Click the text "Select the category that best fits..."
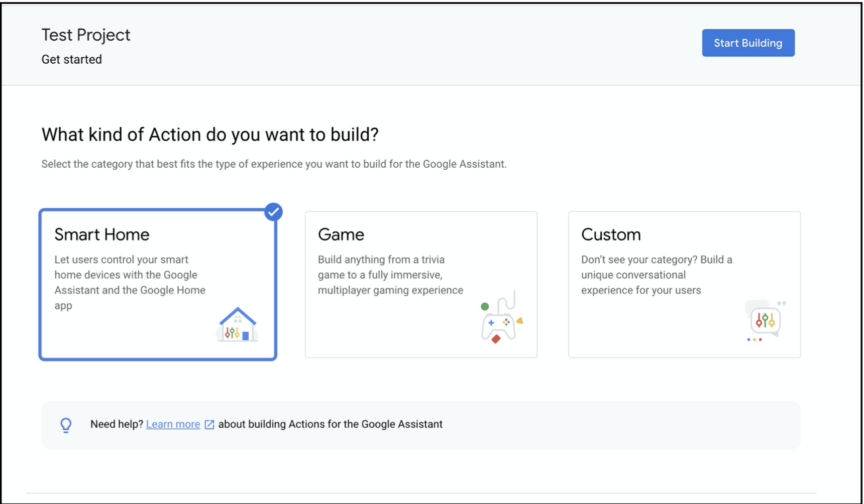Image resolution: width=864 pixels, height=504 pixels. pyautogui.click(x=274, y=164)
